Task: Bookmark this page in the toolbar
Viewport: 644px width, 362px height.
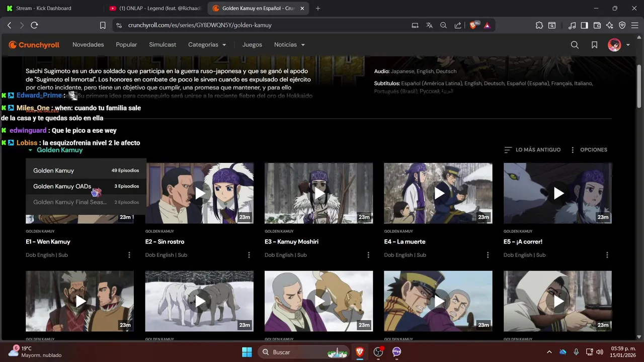Action: [x=103, y=25]
